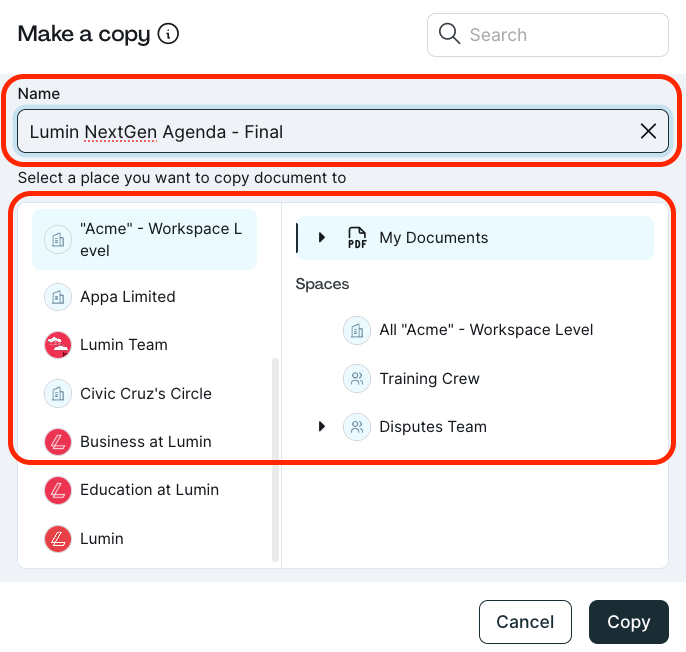
Task: Clear the Name field with the X
Action: click(x=648, y=131)
